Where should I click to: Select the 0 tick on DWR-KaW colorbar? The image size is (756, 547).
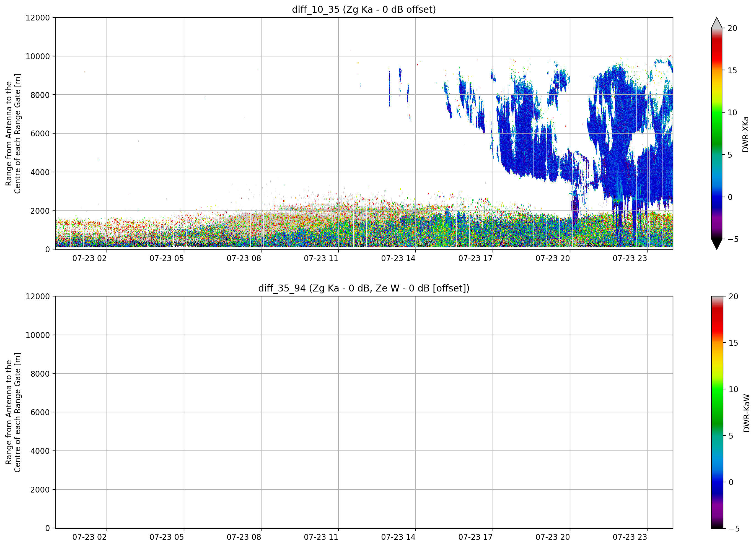tap(731, 482)
